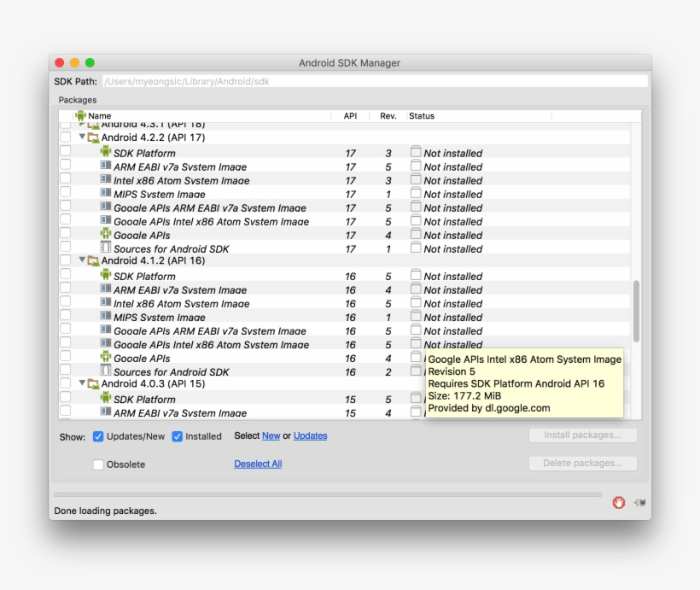This screenshot has height=590, width=700.
Task: Select API 17 Google APIs ARM EABI v7a System Image
Action: point(210,208)
